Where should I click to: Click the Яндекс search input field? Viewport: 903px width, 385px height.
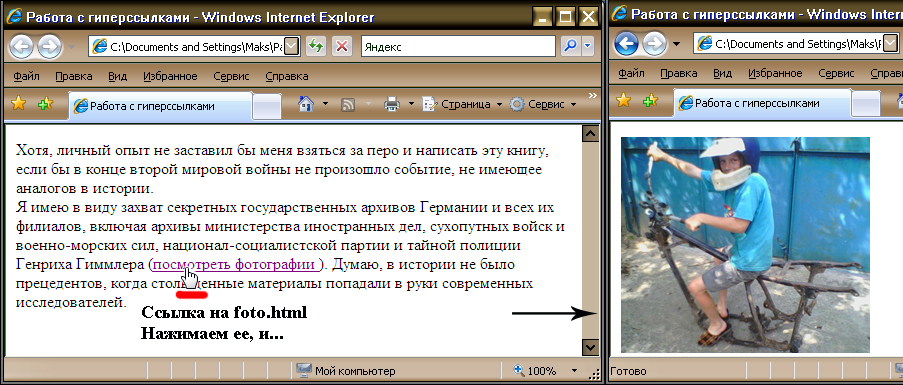click(x=458, y=47)
